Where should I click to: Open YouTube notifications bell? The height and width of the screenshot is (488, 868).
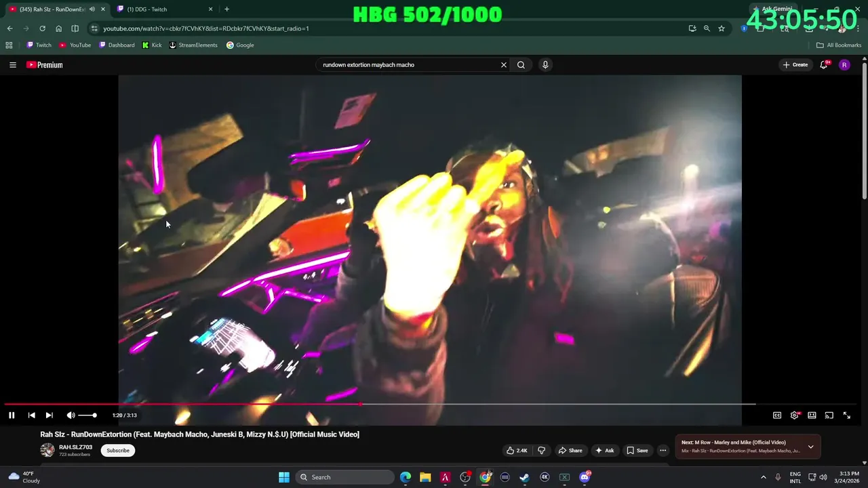point(824,65)
